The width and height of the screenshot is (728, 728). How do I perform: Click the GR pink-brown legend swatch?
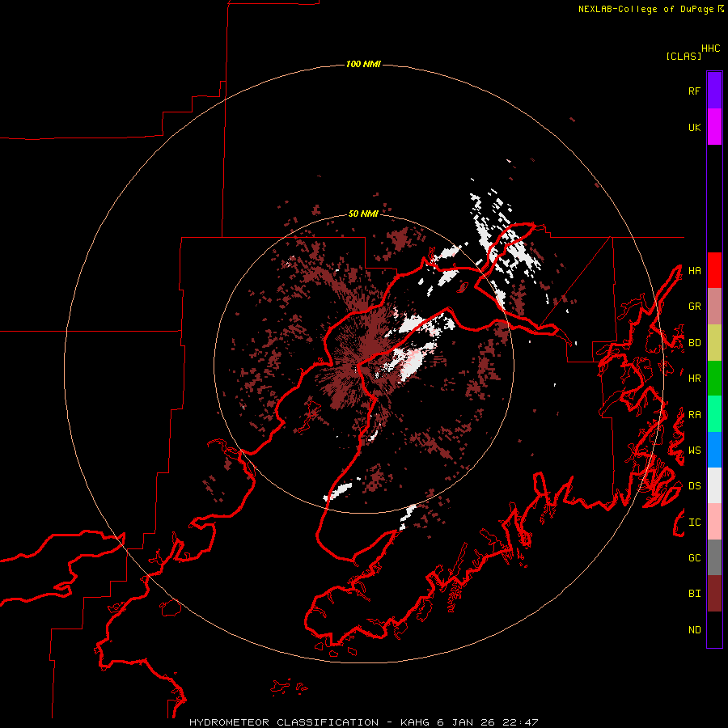(x=714, y=307)
